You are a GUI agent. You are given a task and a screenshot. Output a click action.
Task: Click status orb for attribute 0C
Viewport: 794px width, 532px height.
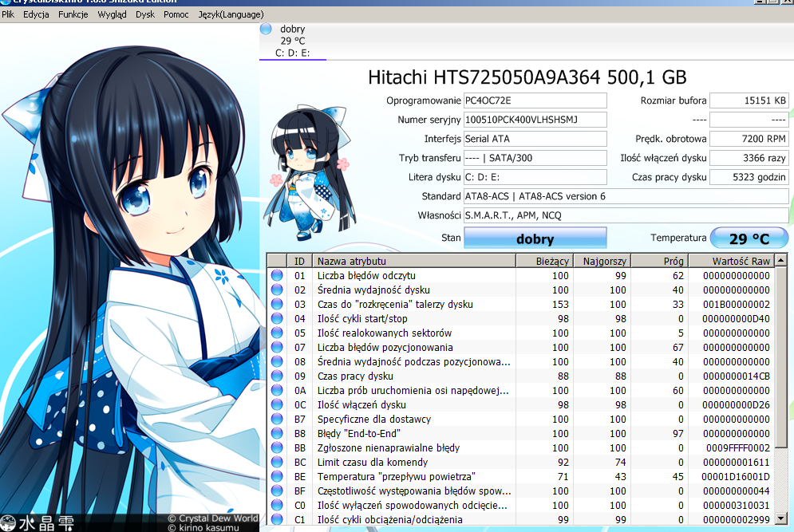click(x=276, y=404)
